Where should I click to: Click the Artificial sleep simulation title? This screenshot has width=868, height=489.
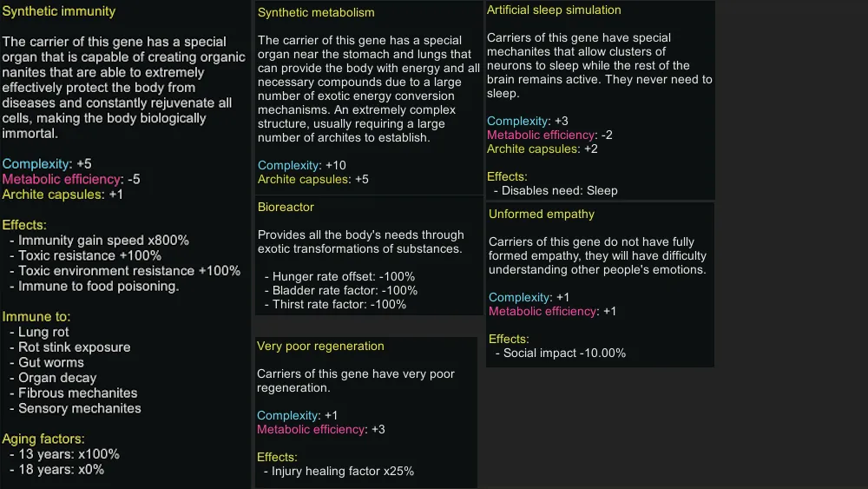554,10
